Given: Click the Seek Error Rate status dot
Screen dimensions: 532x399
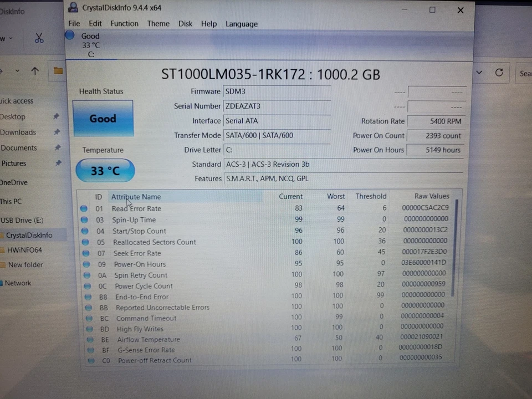Looking at the screenshot, I should (86, 253).
